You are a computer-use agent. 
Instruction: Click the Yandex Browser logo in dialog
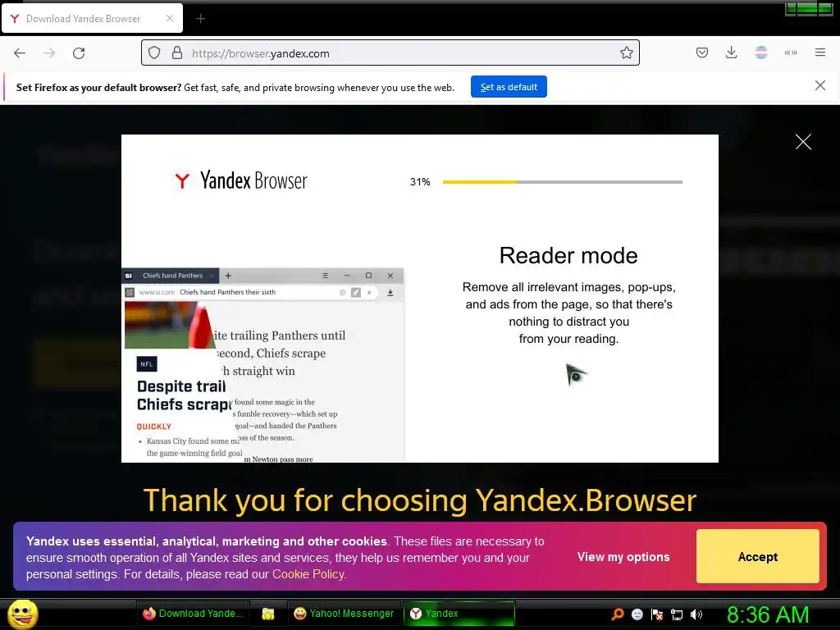pos(240,180)
